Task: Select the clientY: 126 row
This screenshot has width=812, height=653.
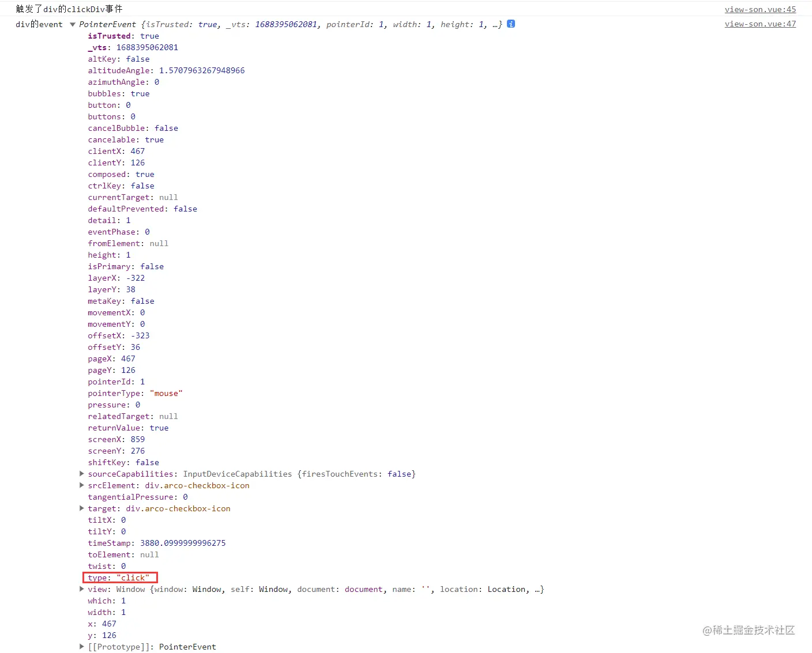Action: click(x=116, y=163)
